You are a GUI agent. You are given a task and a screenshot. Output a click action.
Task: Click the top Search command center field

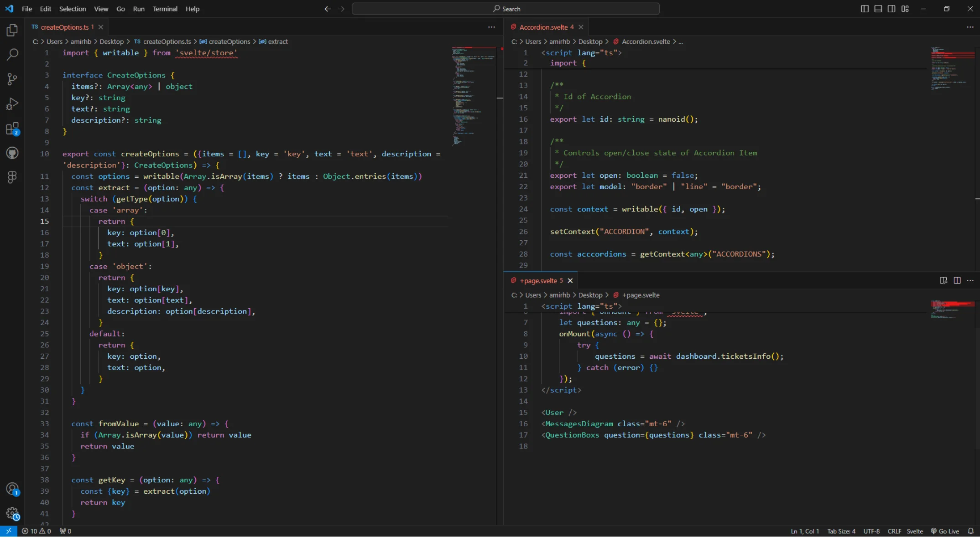[x=506, y=9]
